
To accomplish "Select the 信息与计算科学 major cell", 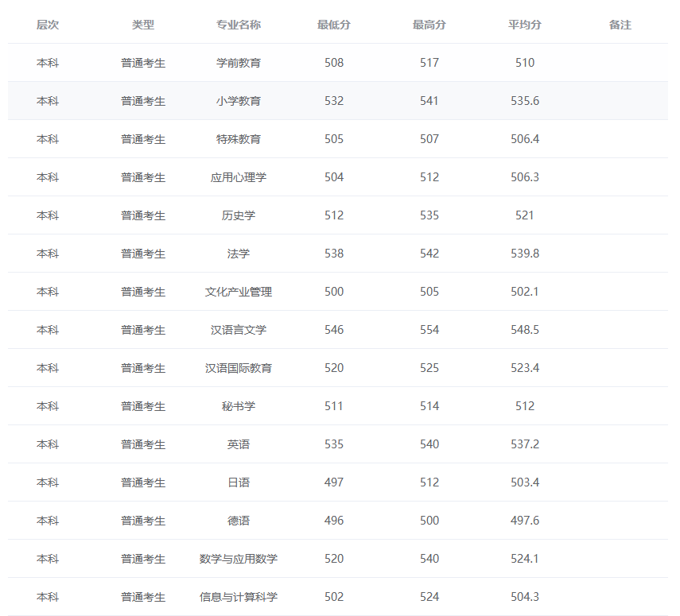I will 239,597.
